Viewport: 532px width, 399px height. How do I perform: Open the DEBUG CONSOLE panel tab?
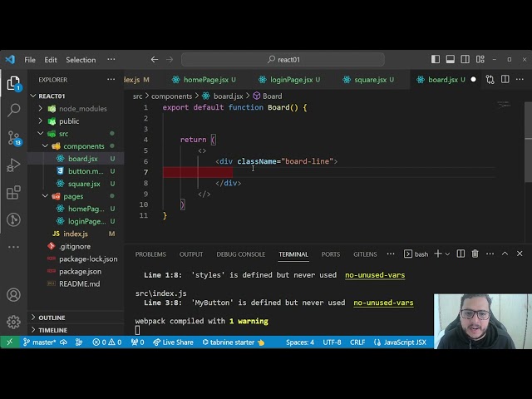click(x=241, y=254)
